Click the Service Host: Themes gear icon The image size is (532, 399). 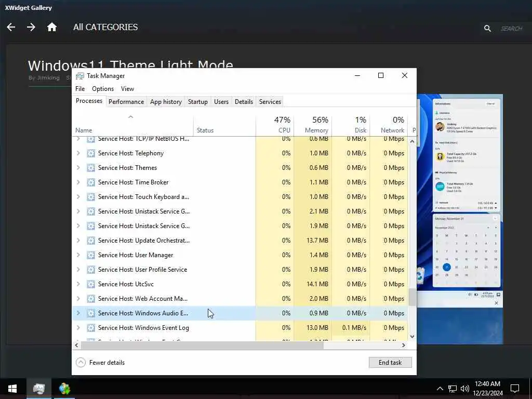point(90,168)
